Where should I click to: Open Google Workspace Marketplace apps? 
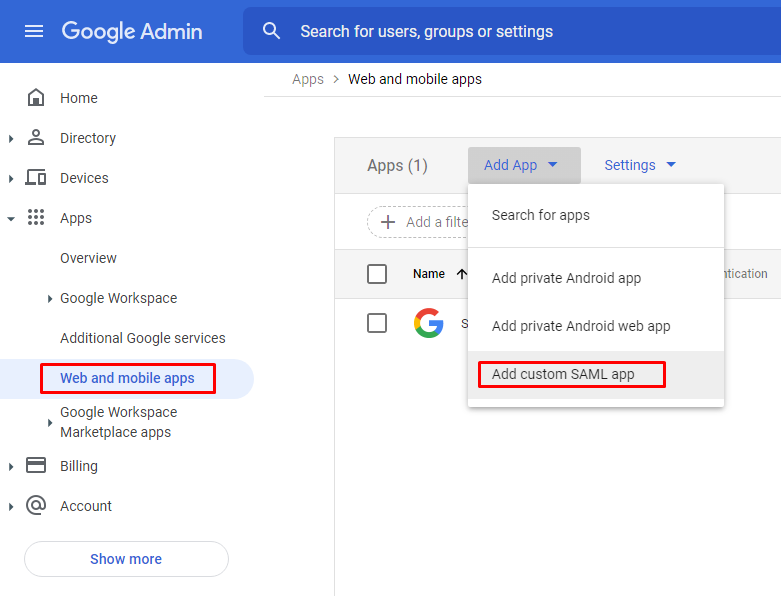click(x=119, y=422)
